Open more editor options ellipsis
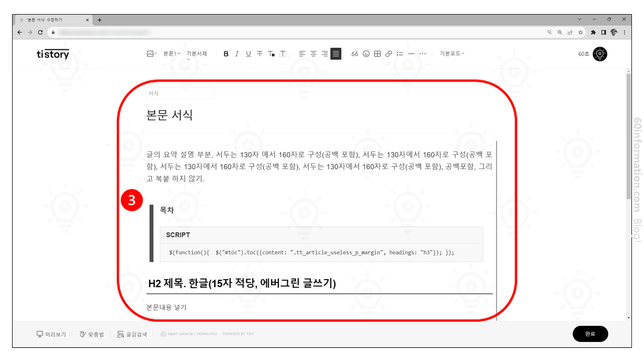 pyautogui.click(x=423, y=54)
